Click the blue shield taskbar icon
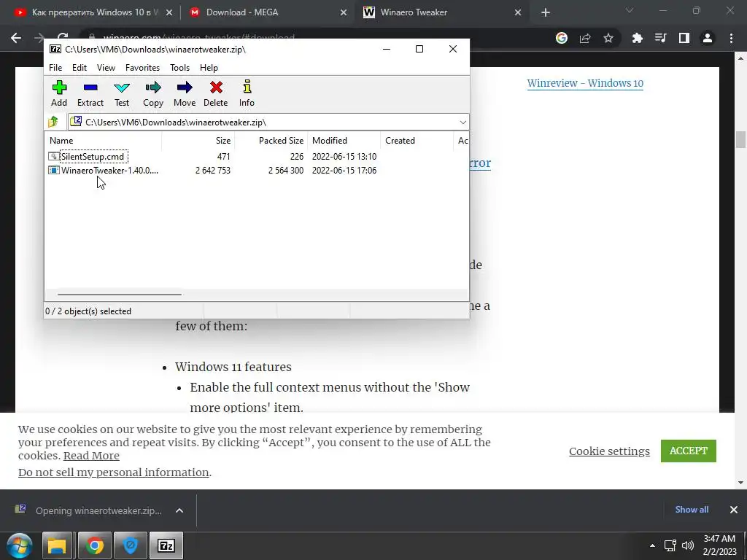Screen dimensions: 747x560 click(130, 545)
